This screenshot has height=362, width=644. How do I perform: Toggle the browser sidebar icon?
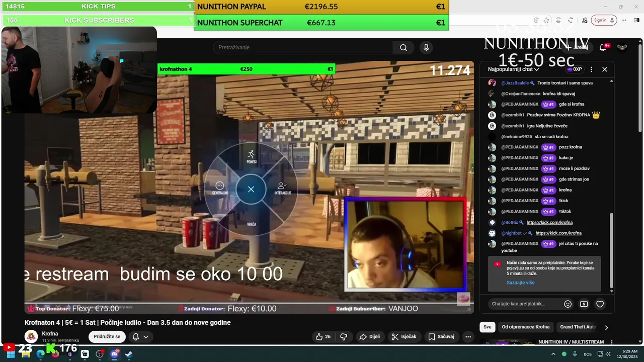coord(636,20)
